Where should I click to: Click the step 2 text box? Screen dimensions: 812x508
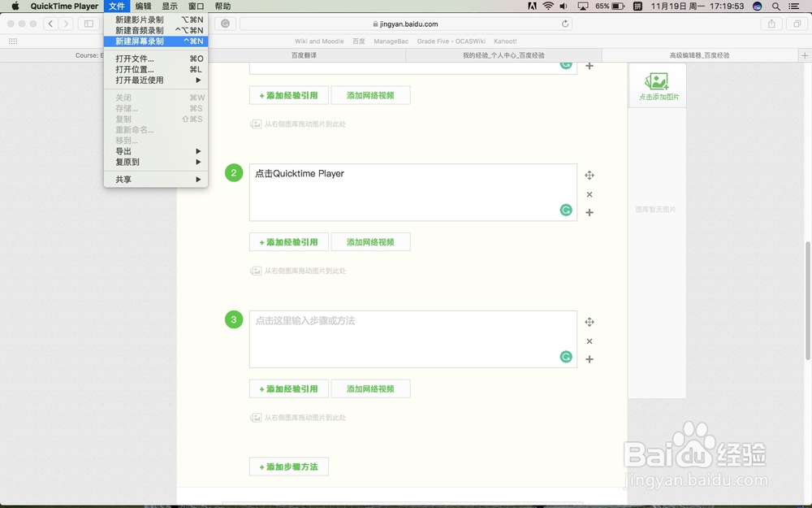click(x=412, y=193)
